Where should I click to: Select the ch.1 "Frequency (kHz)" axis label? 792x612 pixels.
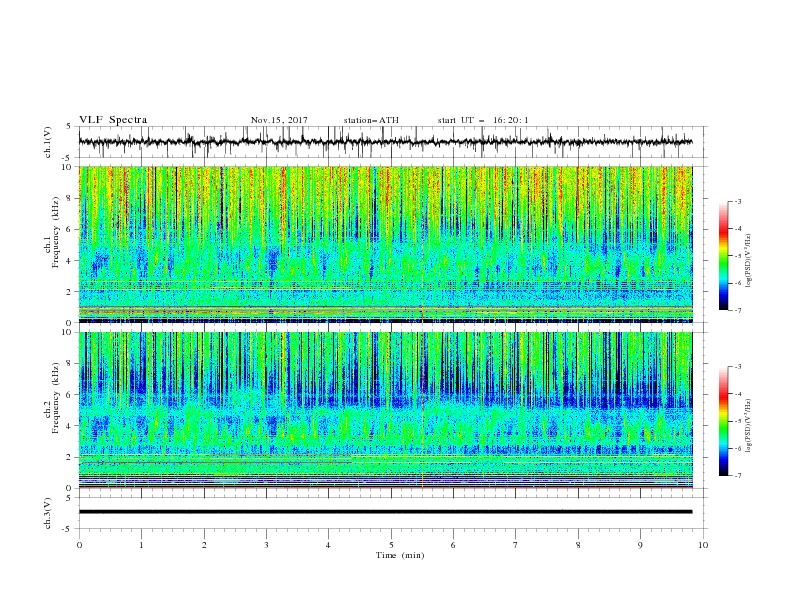[56, 233]
